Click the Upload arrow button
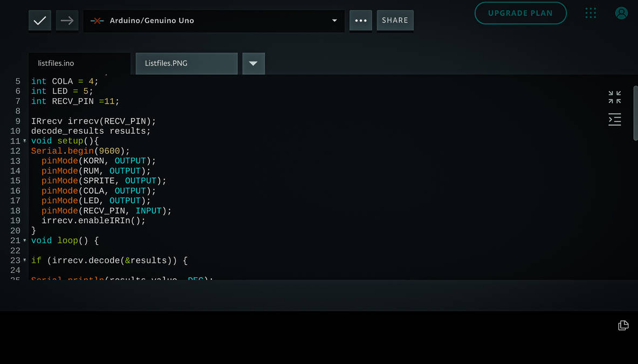Image resolution: width=638 pixels, height=364 pixels. [x=67, y=20]
